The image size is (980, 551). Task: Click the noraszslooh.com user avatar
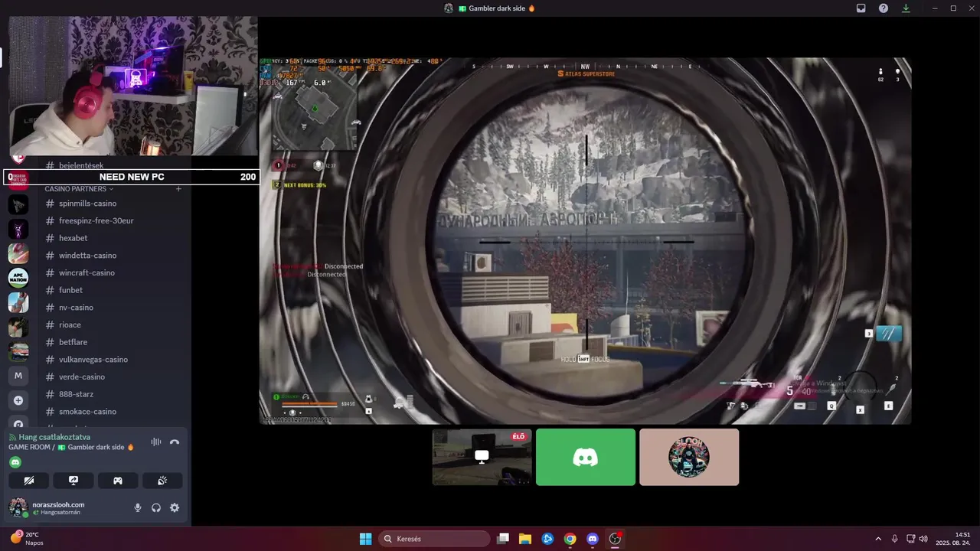[18, 507]
